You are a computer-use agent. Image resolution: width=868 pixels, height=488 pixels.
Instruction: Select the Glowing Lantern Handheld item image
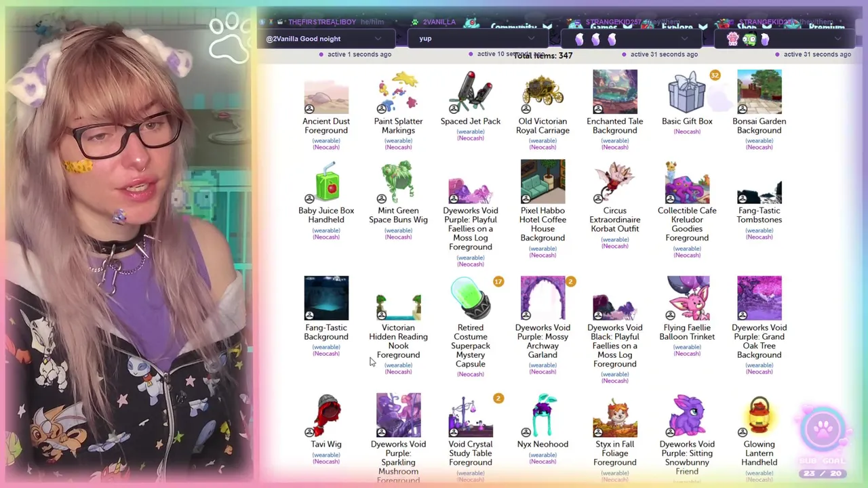(759, 415)
